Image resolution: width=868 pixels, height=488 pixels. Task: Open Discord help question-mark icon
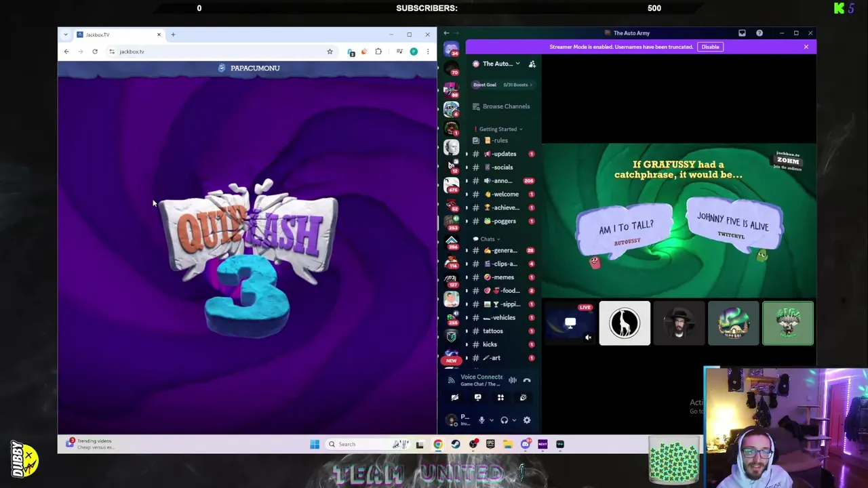pyautogui.click(x=759, y=33)
